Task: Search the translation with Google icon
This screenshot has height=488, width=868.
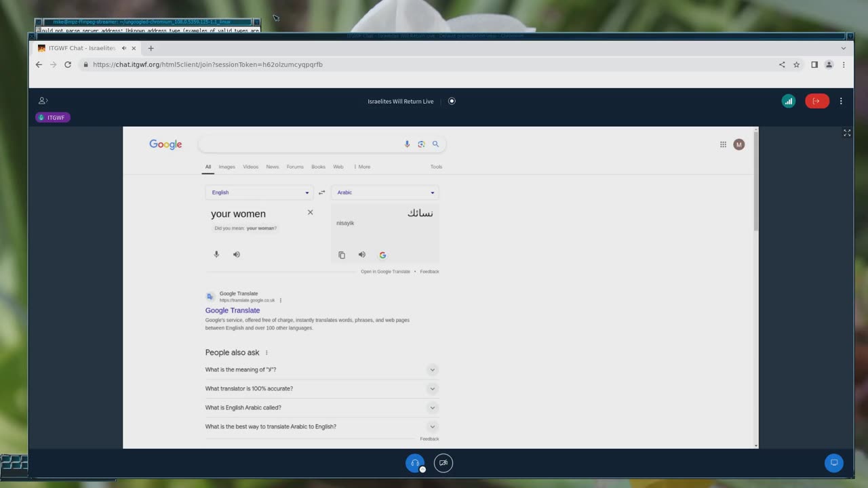Action: click(382, 255)
